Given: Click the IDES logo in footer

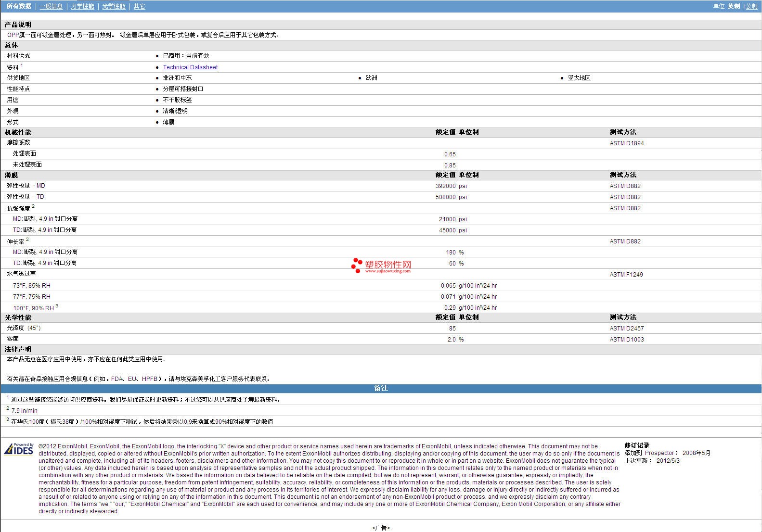Looking at the screenshot, I should (19, 449).
